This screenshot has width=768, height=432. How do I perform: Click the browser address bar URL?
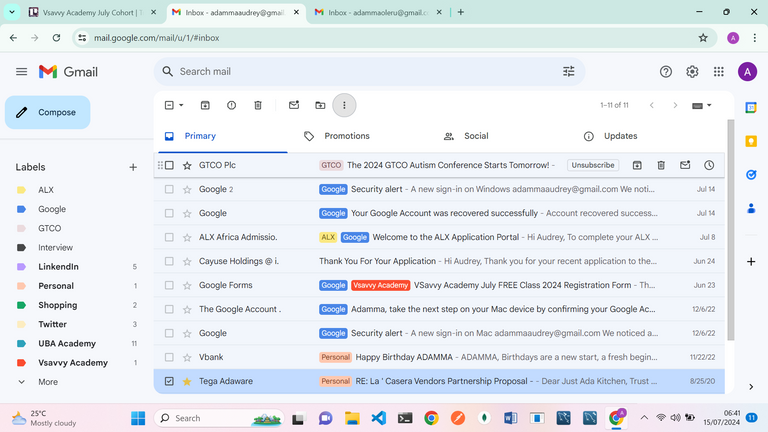pos(156,38)
